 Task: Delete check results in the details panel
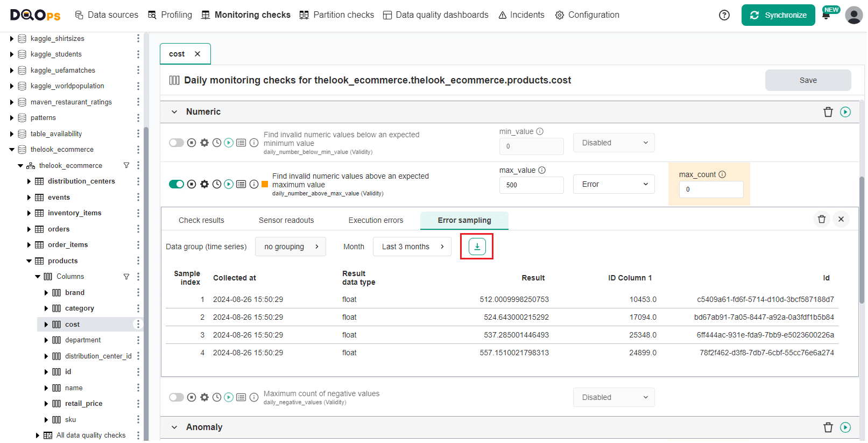coord(822,219)
